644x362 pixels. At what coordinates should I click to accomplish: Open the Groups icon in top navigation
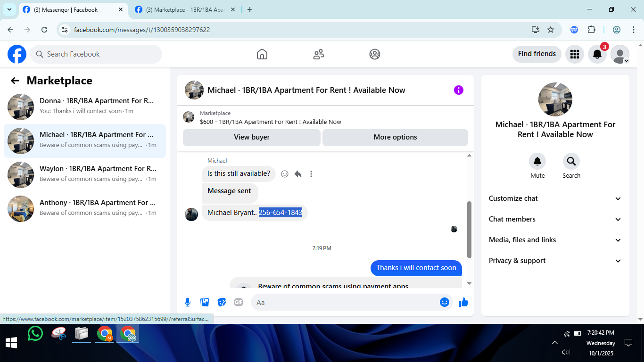[x=375, y=54]
